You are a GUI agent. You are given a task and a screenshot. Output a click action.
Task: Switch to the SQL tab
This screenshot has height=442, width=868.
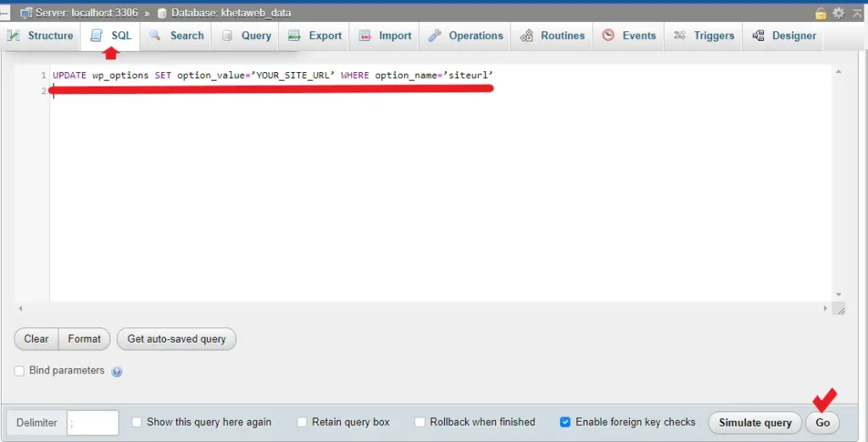point(110,36)
